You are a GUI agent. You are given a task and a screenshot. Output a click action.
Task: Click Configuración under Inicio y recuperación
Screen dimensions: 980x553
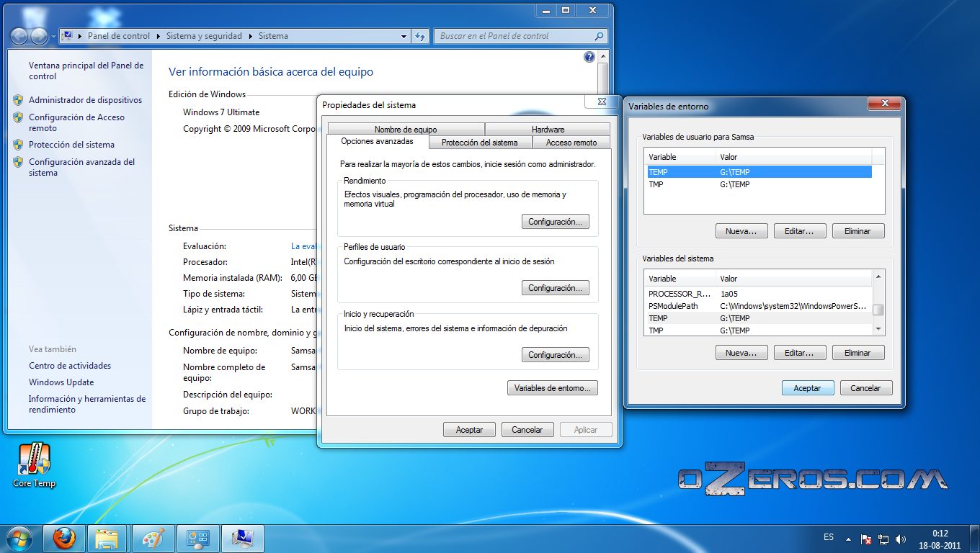tap(556, 355)
